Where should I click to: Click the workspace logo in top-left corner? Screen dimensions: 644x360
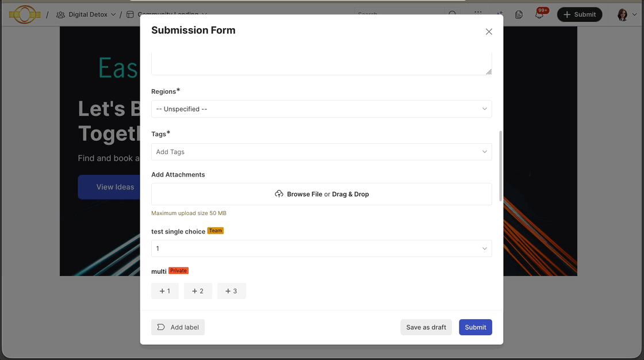[24, 14]
